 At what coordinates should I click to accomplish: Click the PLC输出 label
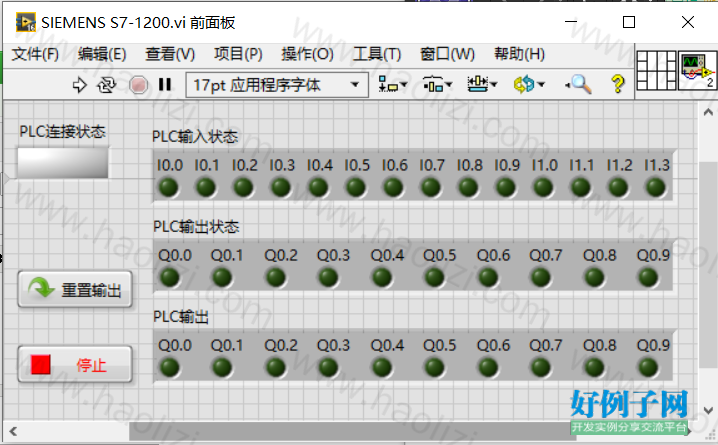tap(181, 316)
